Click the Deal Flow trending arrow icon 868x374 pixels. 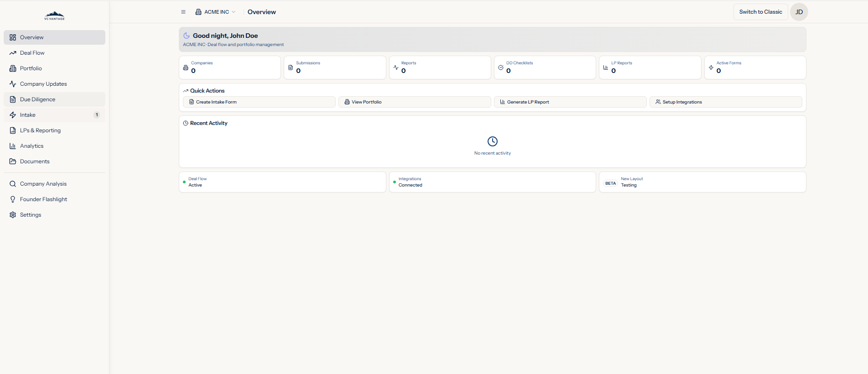(x=13, y=53)
